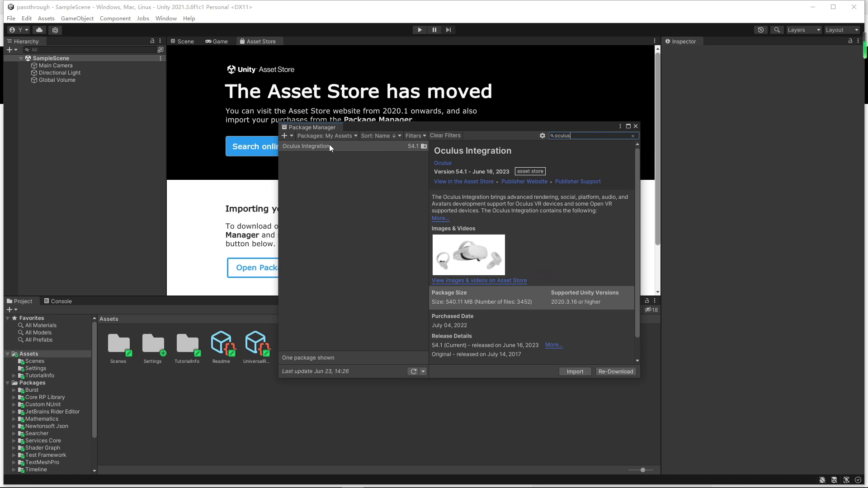Open the Packages: My Assets dropdown
Viewport: 868px width, 488px height.
pos(327,136)
